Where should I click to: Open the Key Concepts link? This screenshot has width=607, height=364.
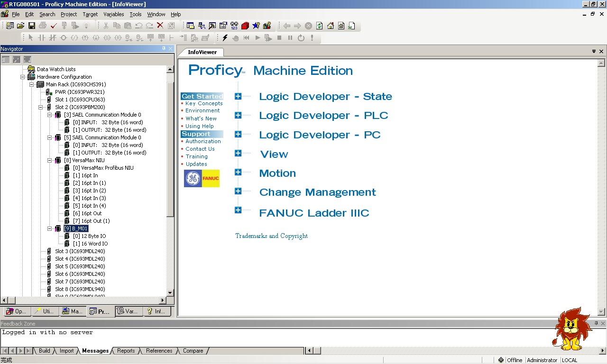204,103
